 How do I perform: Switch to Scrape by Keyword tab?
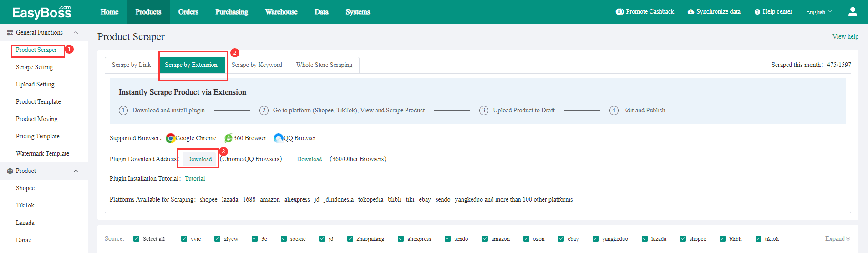coord(257,65)
